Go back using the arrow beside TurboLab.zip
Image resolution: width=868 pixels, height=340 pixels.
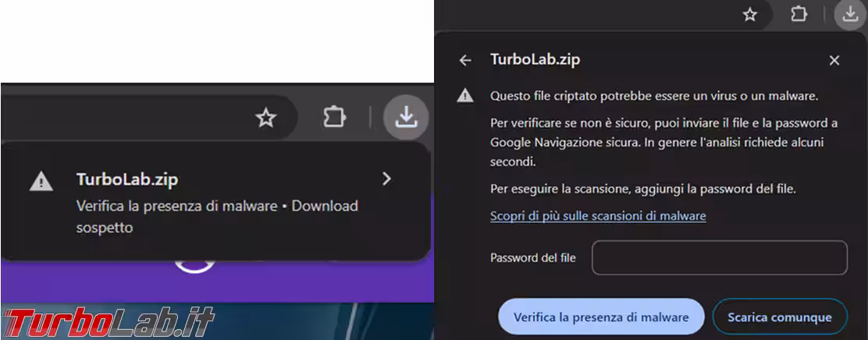point(465,60)
